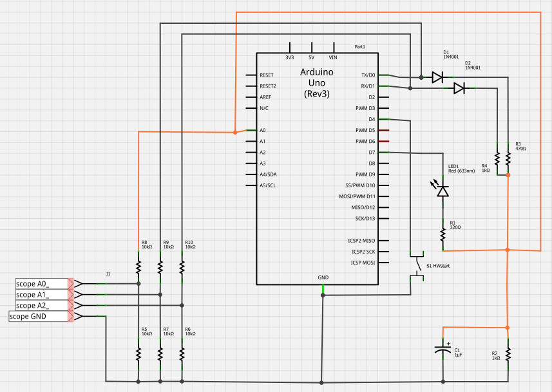The height and width of the screenshot is (392, 552).
Task: Click resistor R5 10kΩ symbol
Action: 138,353
